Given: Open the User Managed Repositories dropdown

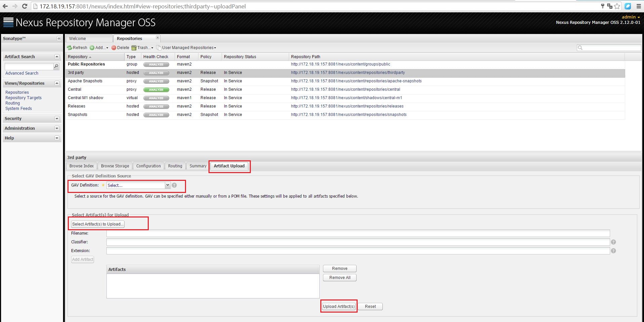Looking at the screenshot, I should (186, 48).
